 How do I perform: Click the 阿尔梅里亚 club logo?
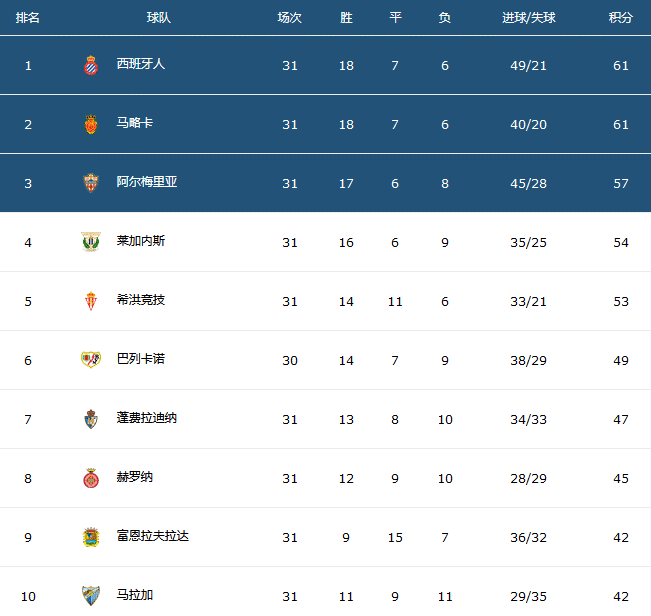pyautogui.click(x=90, y=183)
